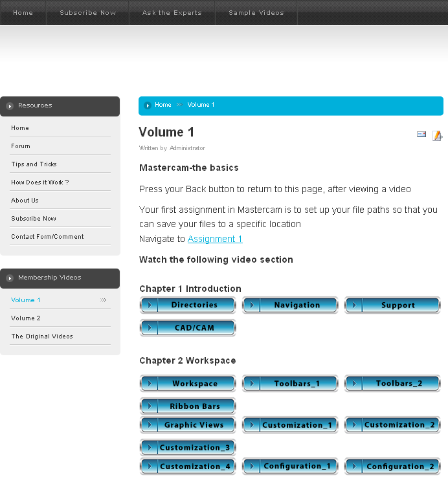This screenshot has width=448, height=484.
Task: Play the Customization_1 video button
Action: coord(290,424)
